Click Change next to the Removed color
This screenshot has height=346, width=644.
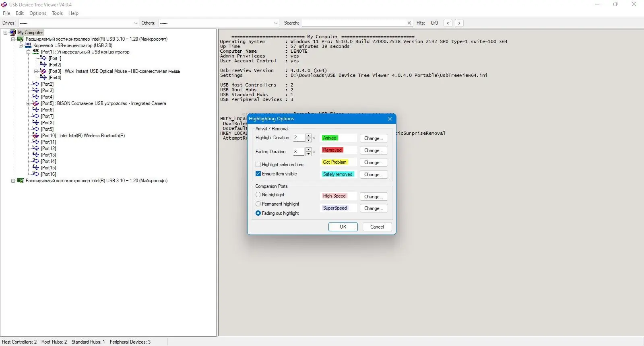point(374,150)
